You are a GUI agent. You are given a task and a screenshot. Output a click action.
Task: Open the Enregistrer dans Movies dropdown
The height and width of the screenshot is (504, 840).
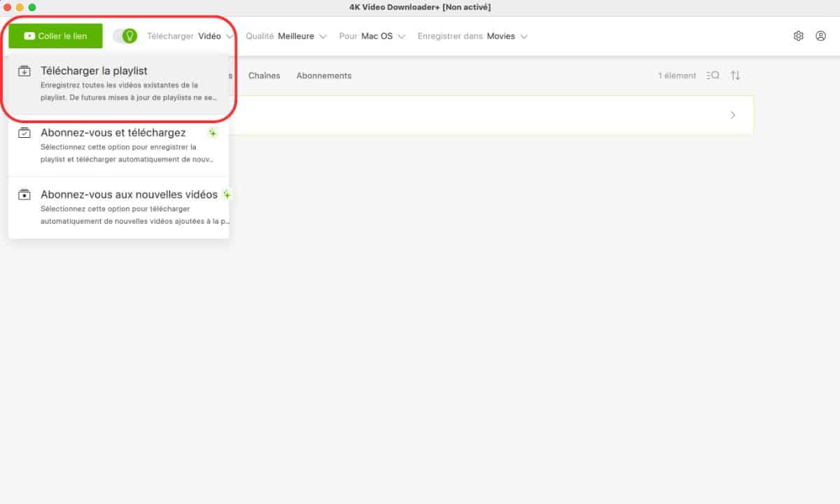point(472,36)
